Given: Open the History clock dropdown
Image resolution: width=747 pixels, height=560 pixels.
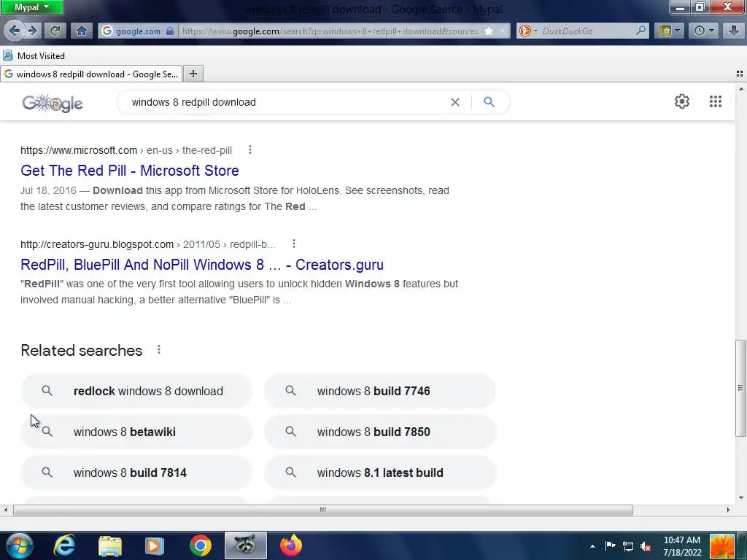Looking at the screenshot, I should point(705,31).
